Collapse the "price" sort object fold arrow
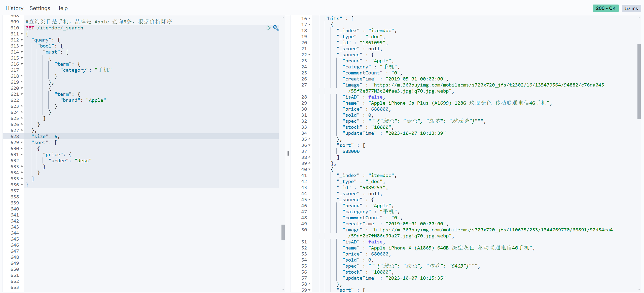The height and width of the screenshot is (293, 644). [x=22, y=154]
